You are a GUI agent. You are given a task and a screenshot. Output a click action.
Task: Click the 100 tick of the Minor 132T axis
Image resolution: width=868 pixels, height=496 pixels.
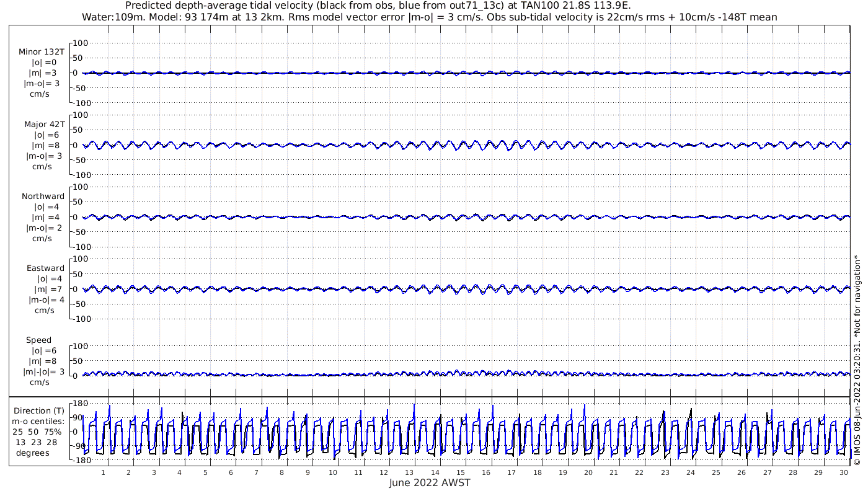click(x=81, y=43)
